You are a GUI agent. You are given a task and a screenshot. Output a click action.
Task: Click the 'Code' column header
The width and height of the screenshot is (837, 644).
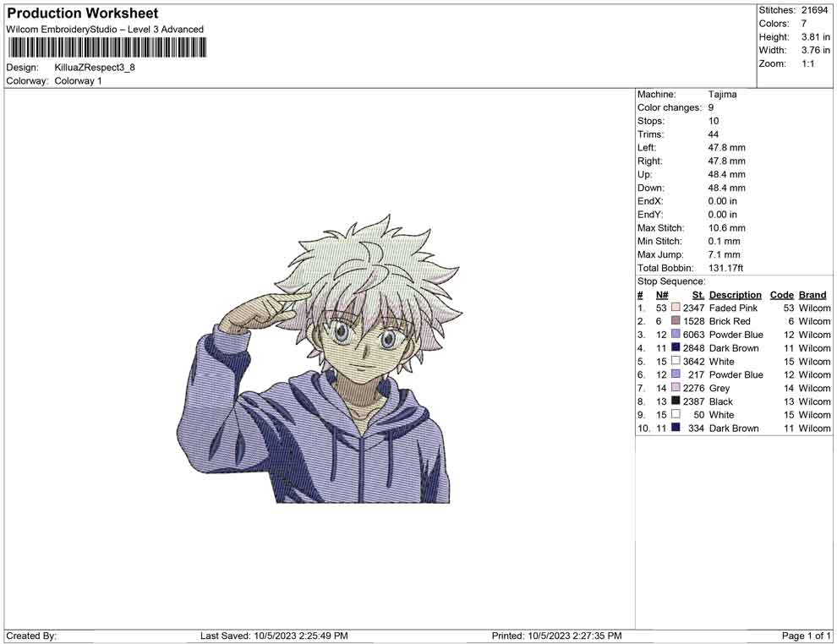coord(782,294)
